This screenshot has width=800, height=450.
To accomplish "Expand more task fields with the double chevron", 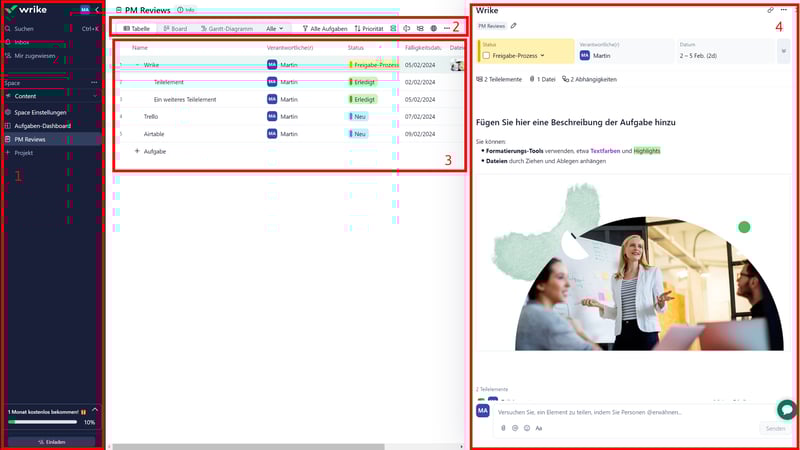I will click(784, 51).
